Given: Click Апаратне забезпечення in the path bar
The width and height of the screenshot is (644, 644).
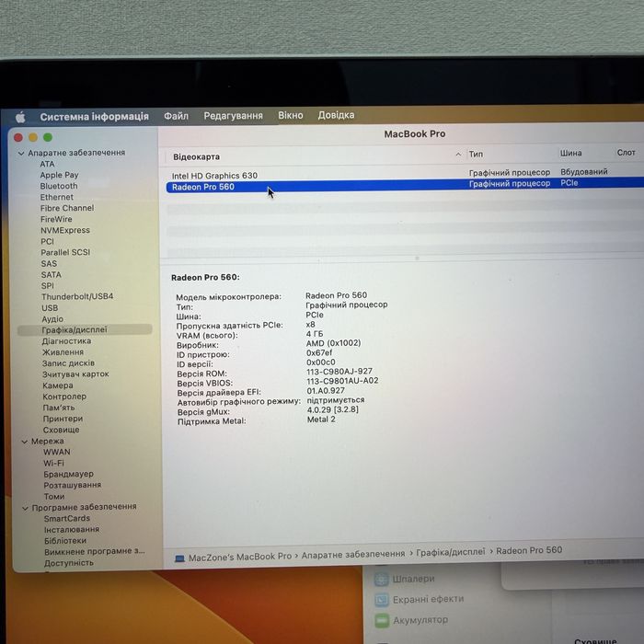Looking at the screenshot, I should click(x=353, y=555).
